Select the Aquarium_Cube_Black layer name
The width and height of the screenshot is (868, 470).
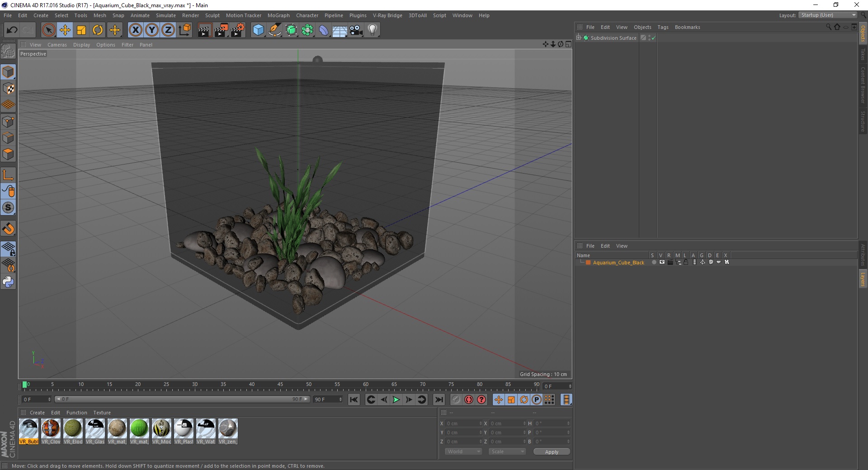(618, 263)
